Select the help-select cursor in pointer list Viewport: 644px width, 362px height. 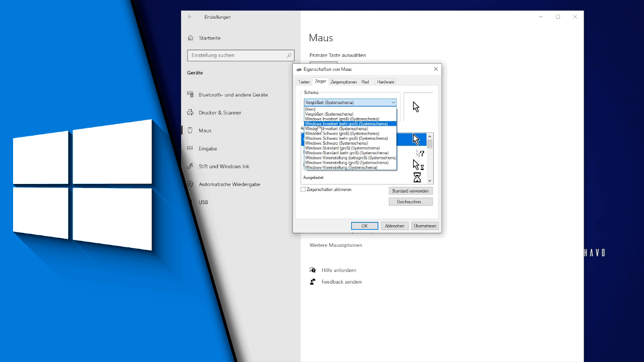coord(420,153)
